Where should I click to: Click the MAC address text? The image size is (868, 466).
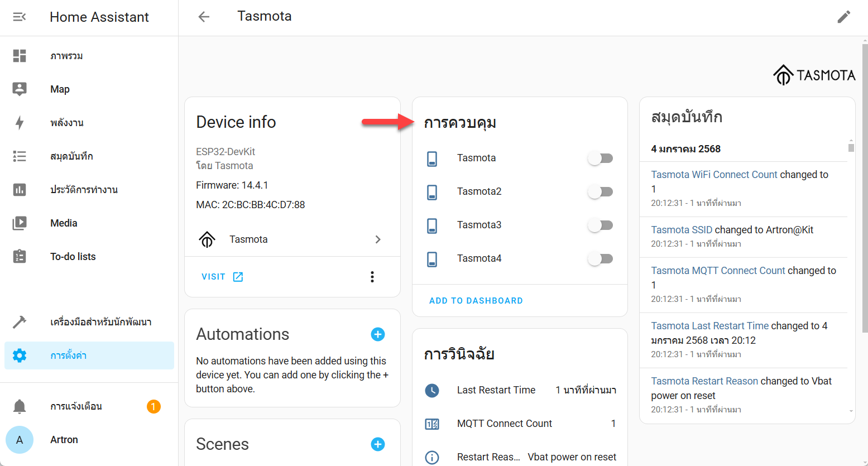click(x=251, y=205)
